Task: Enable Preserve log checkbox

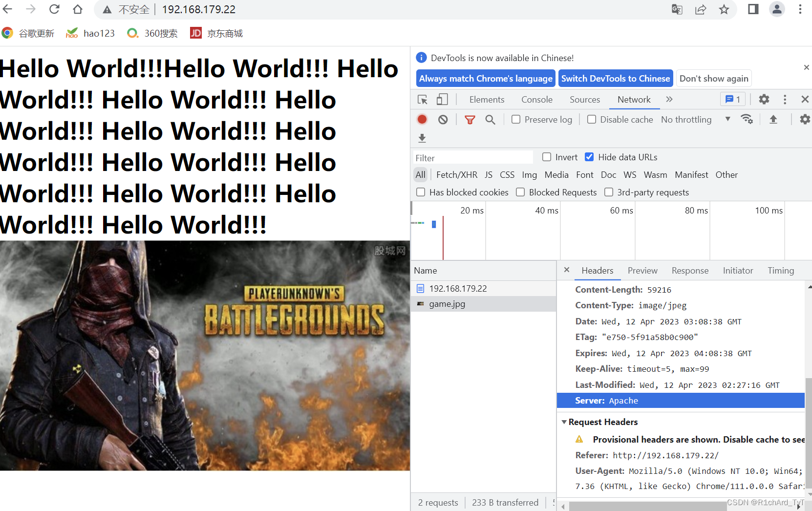Action: point(516,119)
